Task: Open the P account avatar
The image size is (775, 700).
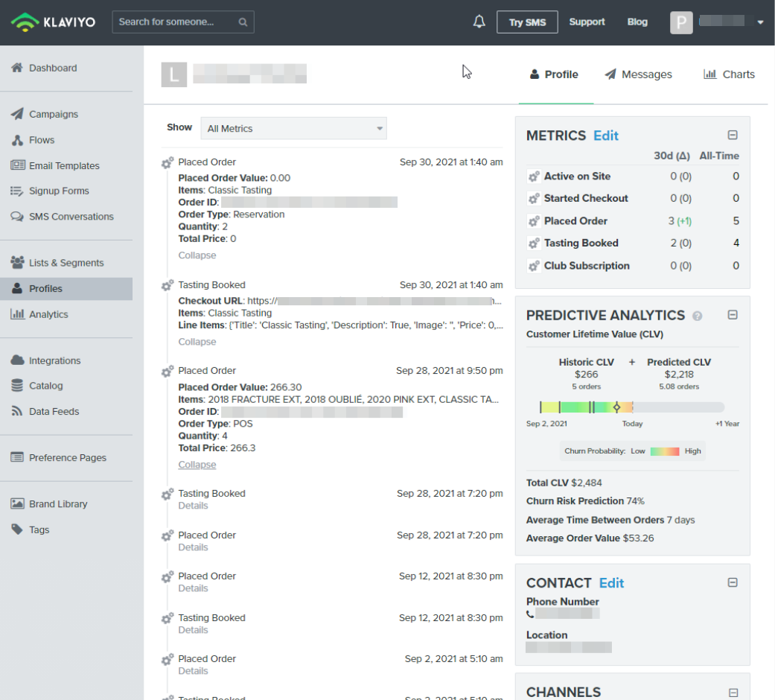Action: click(x=681, y=22)
